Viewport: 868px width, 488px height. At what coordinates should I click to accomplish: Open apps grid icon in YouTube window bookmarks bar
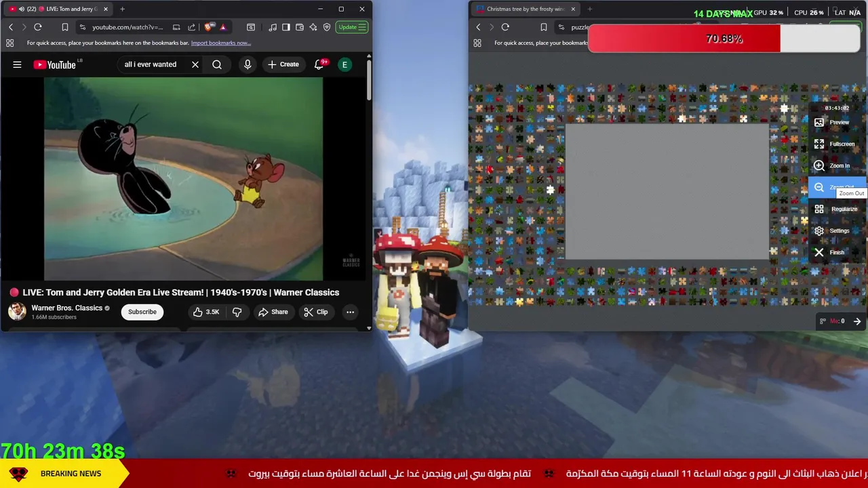pyautogui.click(x=10, y=43)
